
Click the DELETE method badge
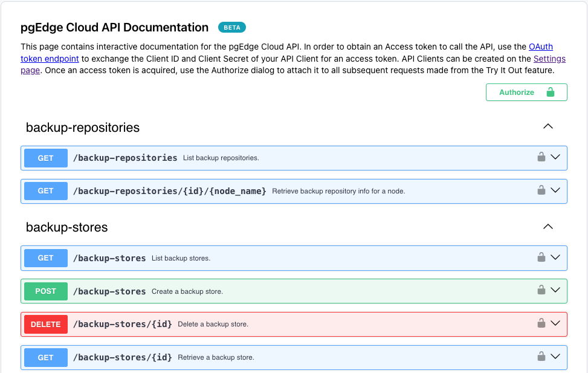(x=45, y=324)
